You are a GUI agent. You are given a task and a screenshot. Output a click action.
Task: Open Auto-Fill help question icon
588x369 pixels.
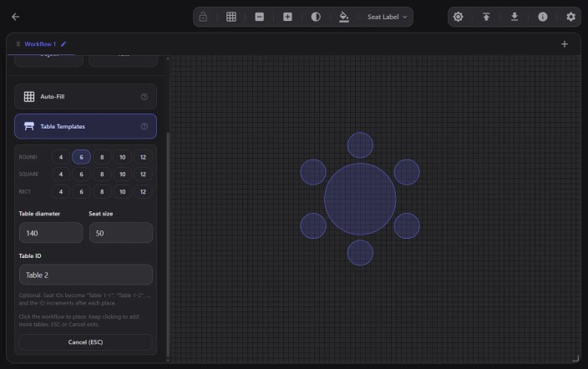144,97
